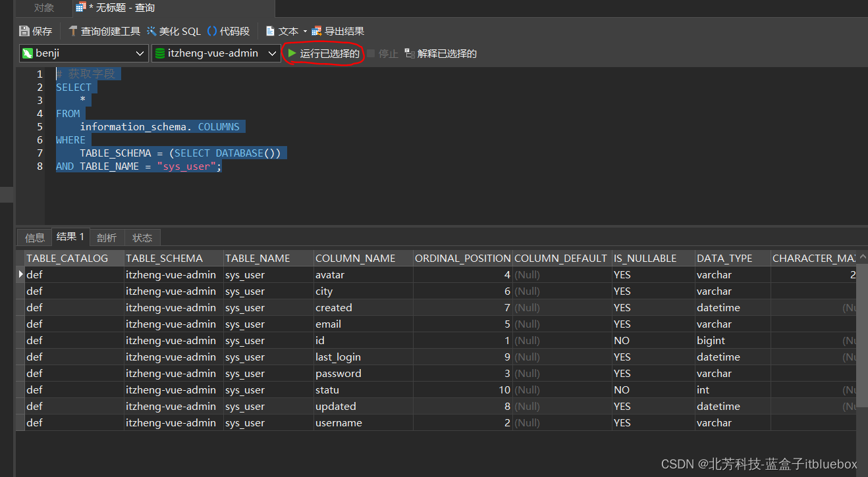
Task: Click line 8 with "sys_user" in the editor
Action: coord(139,166)
